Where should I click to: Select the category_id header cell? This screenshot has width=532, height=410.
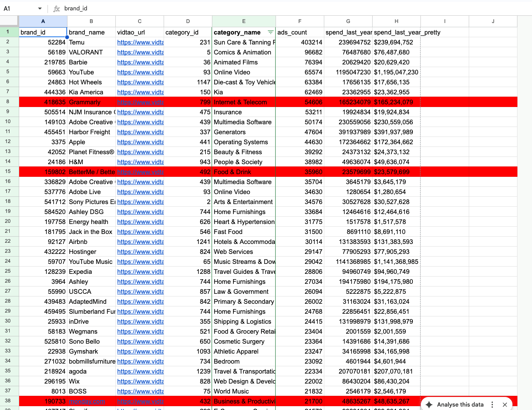tap(188, 32)
